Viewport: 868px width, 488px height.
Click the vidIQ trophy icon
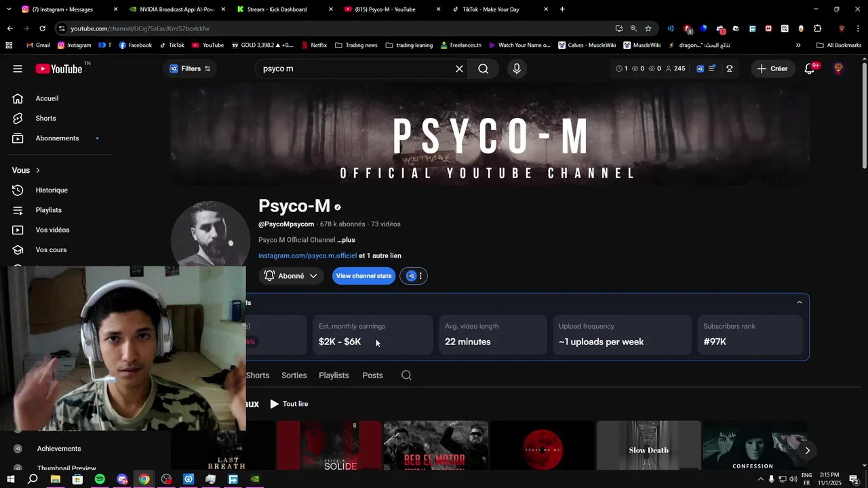tap(730, 68)
